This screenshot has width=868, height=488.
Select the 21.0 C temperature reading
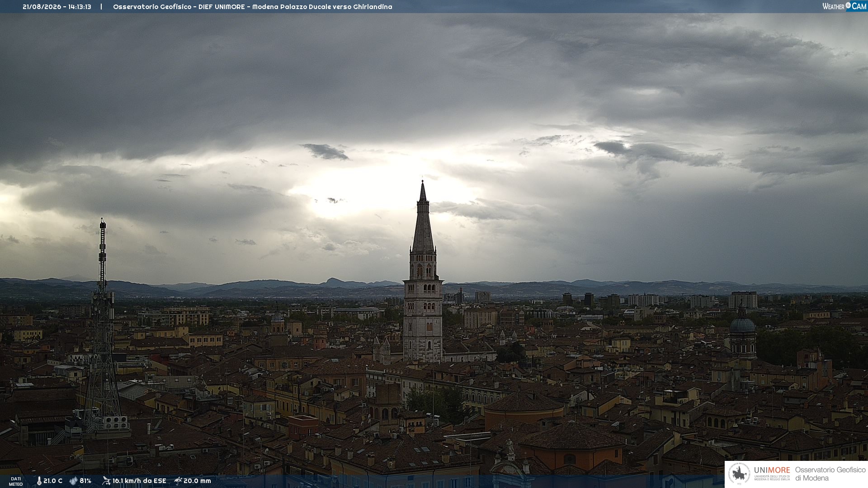pyautogui.click(x=53, y=481)
